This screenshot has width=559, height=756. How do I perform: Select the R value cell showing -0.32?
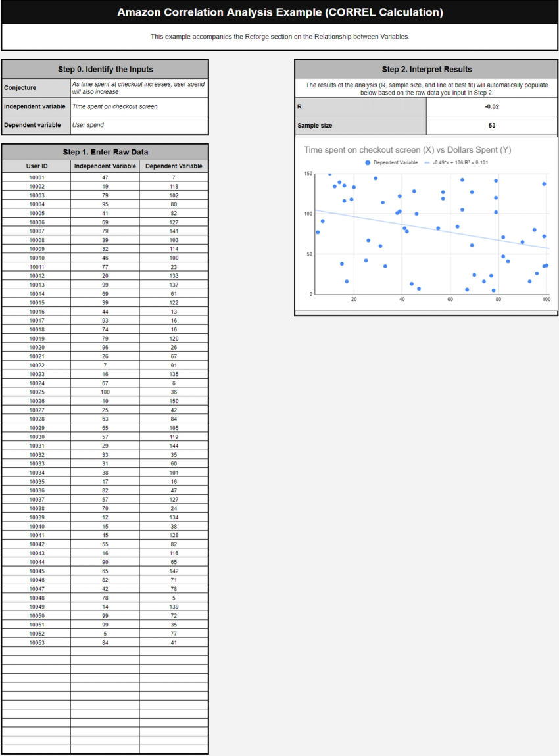click(492, 107)
